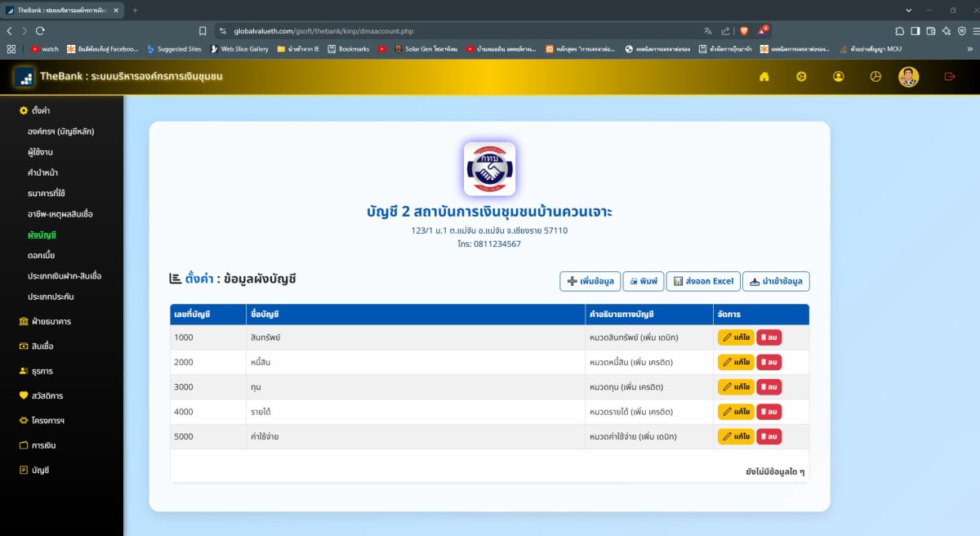Open the Web Slice Gallery bookmark
The image size is (980, 536).
(239, 49)
